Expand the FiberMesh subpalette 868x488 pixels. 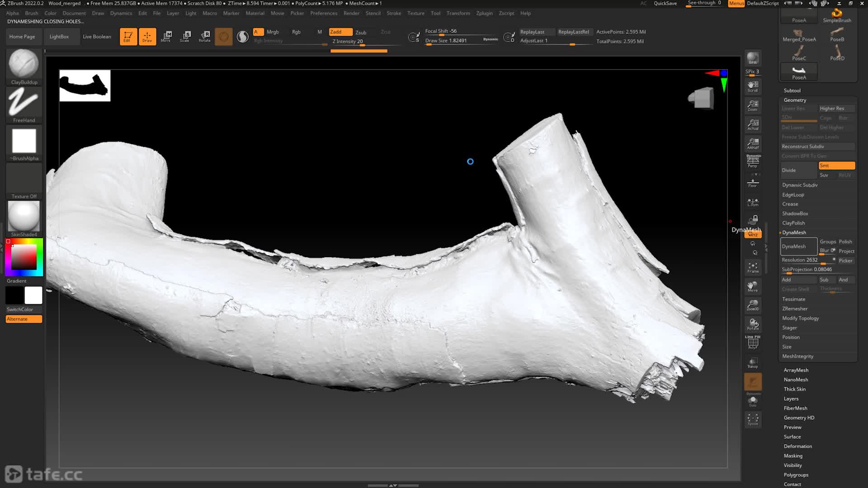pyautogui.click(x=795, y=408)
